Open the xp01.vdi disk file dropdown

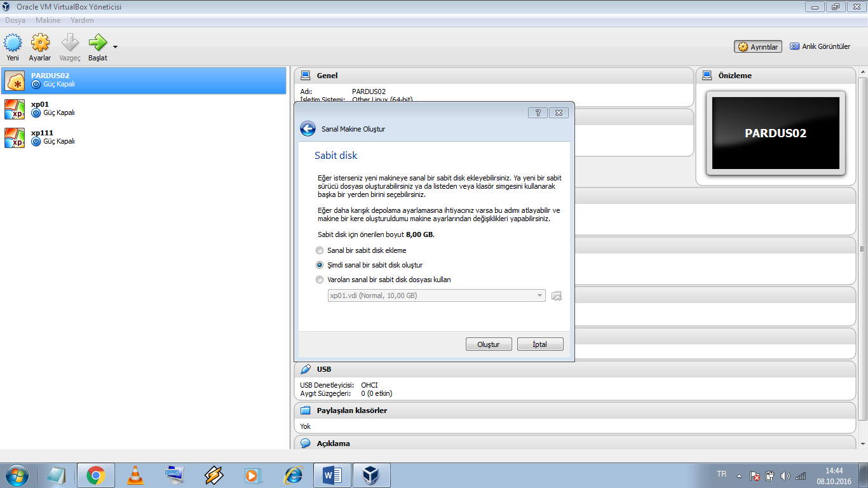tap(437, 295)
